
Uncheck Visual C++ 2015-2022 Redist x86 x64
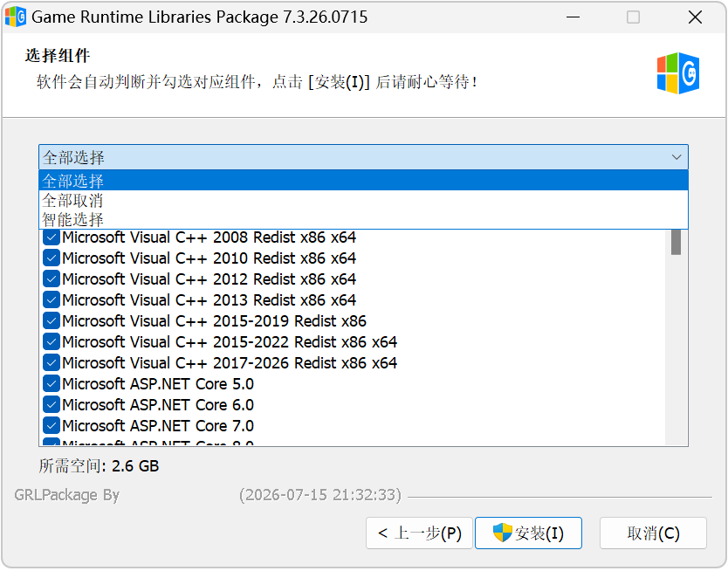tap(52, 342)
